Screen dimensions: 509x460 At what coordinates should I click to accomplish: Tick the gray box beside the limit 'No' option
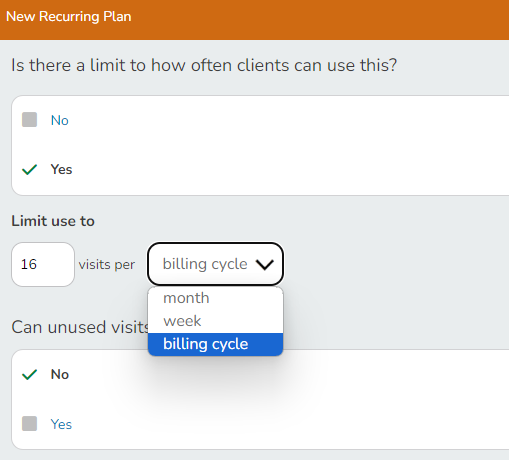coord(29,120)
